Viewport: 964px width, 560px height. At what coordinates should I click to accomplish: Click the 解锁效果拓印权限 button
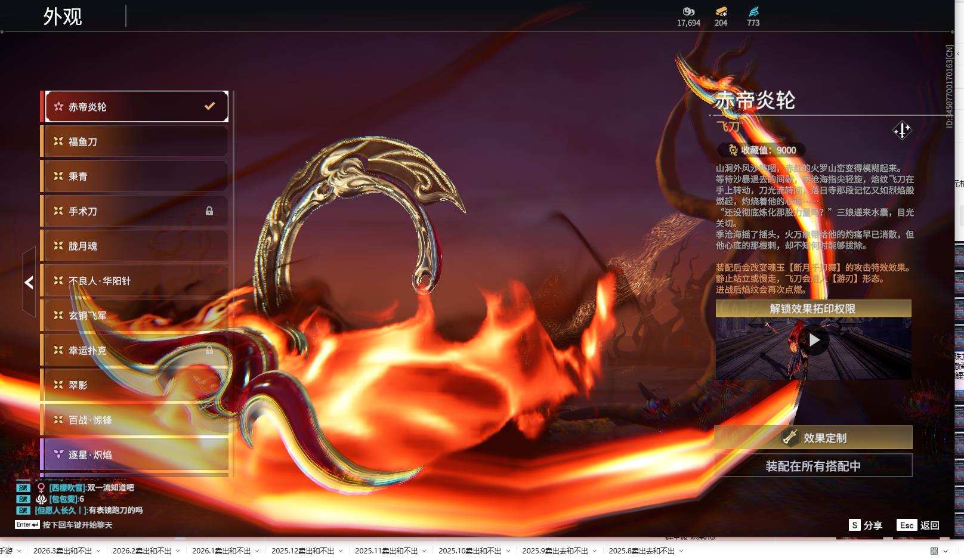tap(814, 308)
